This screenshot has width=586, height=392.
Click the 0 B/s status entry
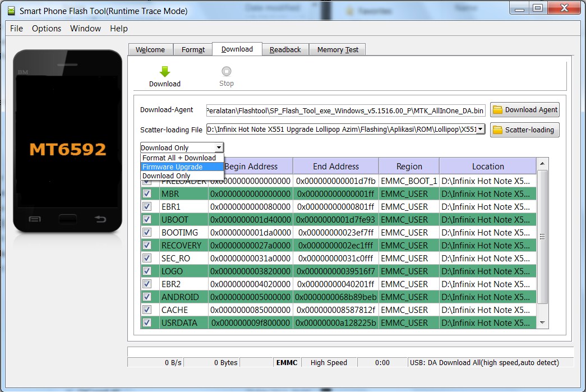173,362
